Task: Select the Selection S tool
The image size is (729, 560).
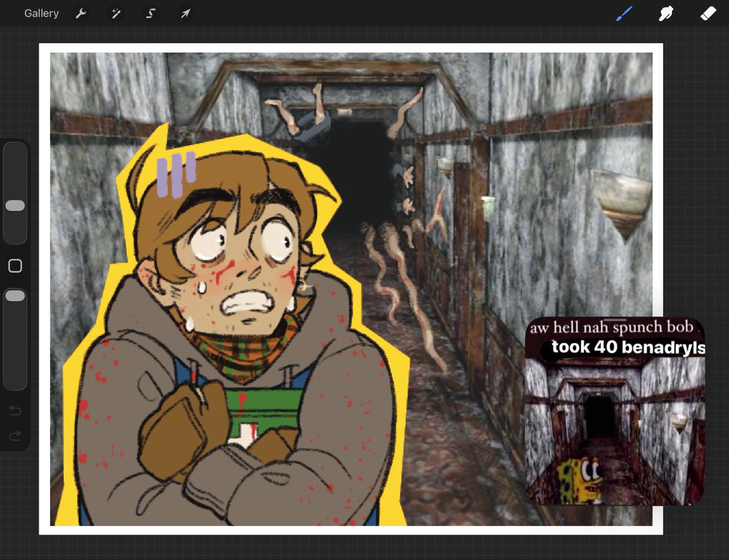Action: (150, 13)
